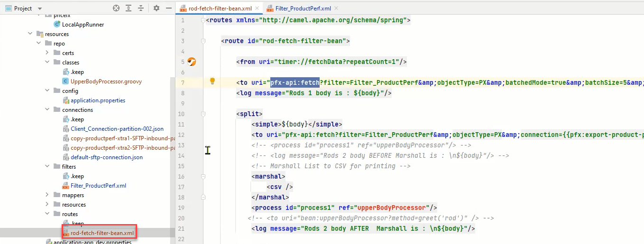Select UpperBodyProcessor.groovy in project tree
644x244 pixels.
[x=106, y=81]
